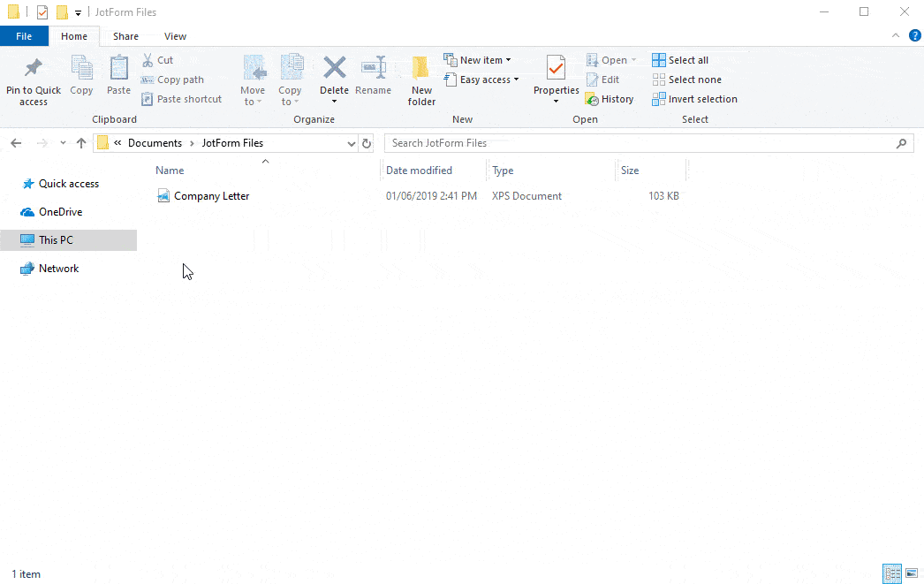
Task: Create a new folder using the New folder icon
Action: [x=421, y=80]
